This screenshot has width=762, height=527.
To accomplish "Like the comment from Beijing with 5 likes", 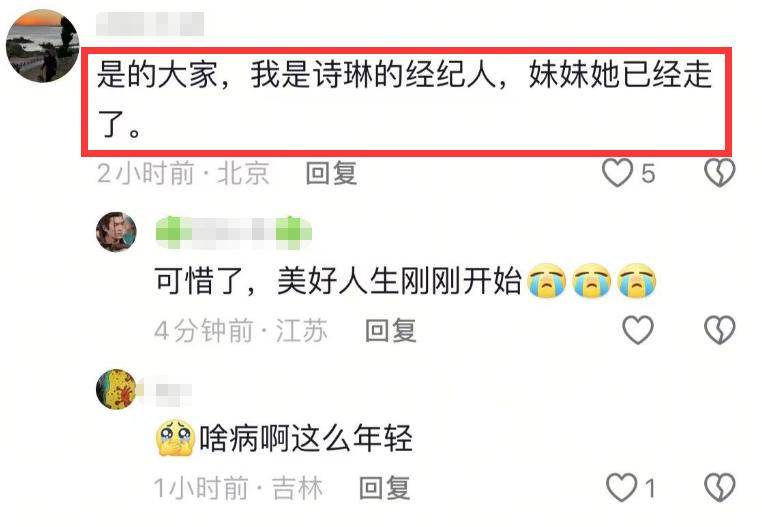I will [x=617, y=173].
